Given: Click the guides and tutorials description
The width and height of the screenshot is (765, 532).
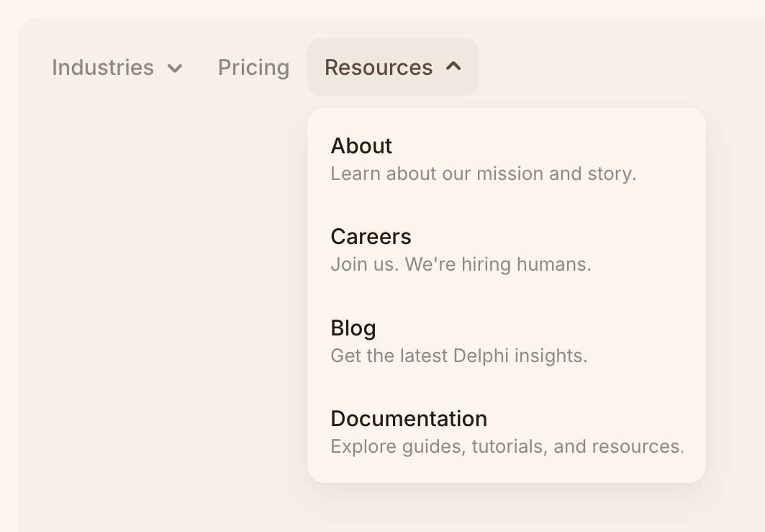Looking at the screenshot, I should 507,446.
